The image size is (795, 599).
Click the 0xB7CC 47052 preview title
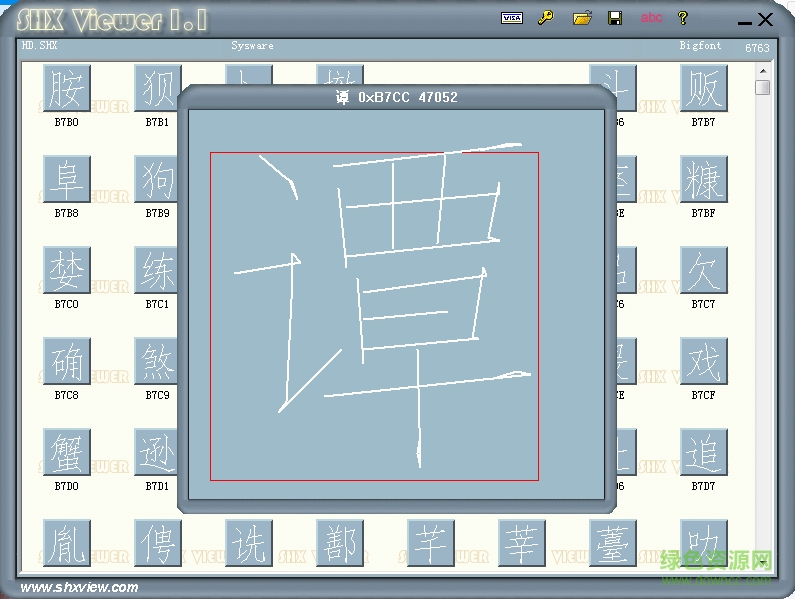396,97
